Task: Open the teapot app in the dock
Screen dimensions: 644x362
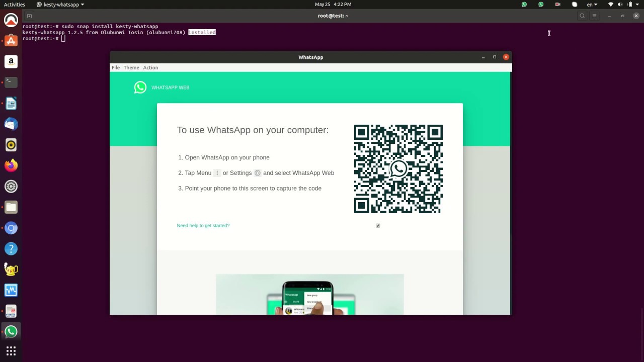Action: point(11,269)
